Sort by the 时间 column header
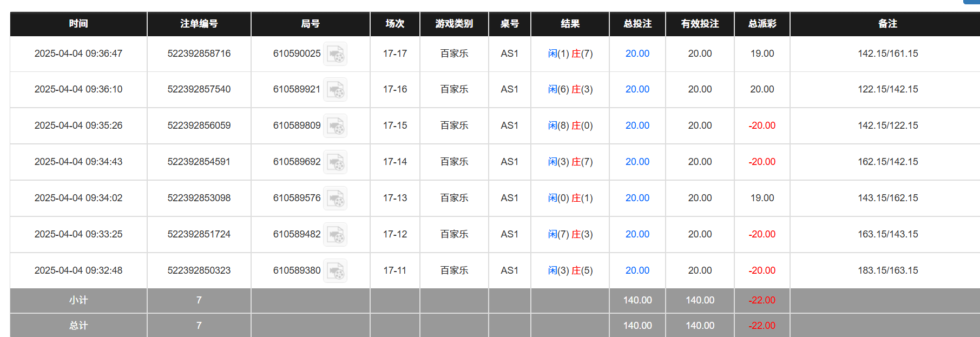The width and height of the screenshot is (980, 337). [x=78, y=24]
